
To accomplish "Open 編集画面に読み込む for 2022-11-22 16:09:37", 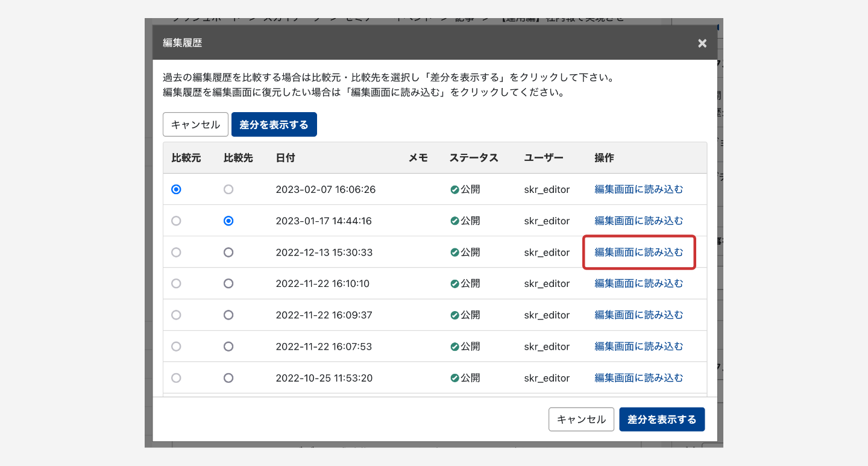I will tap(639, 315).
